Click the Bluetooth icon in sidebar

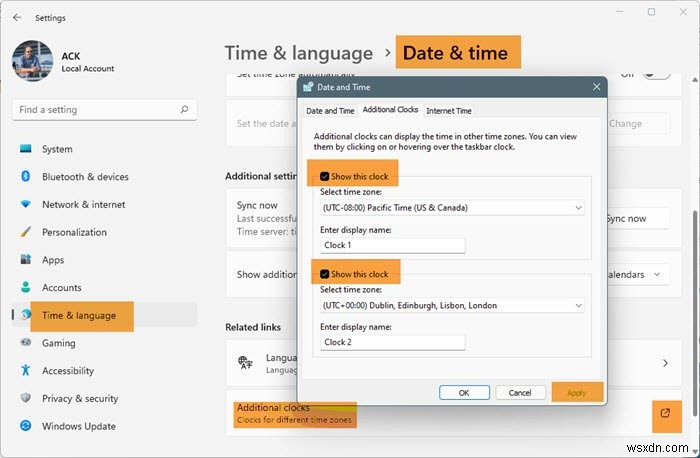tap(26, 176)
